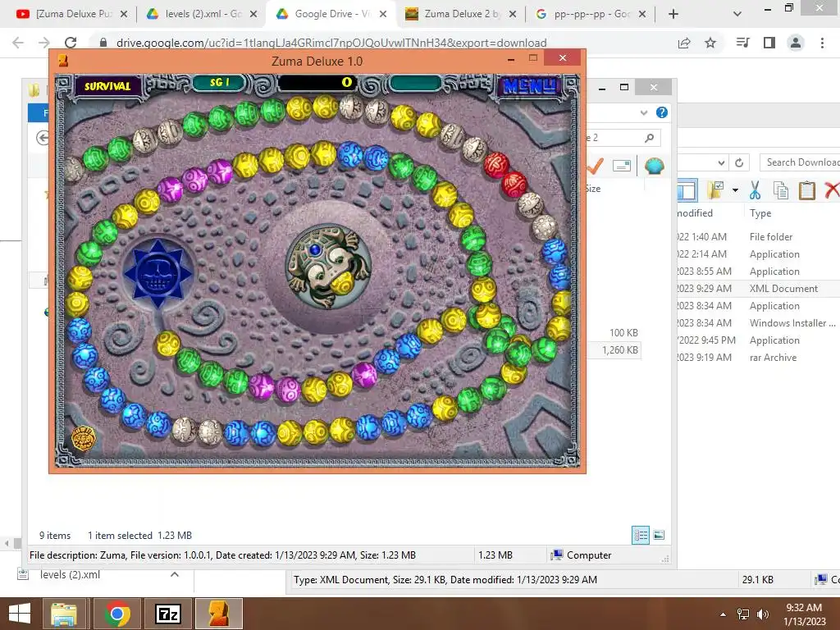The image size is (840, 630).
Task: Click the Explorer search magnifier icon
Action: (650, 138)
